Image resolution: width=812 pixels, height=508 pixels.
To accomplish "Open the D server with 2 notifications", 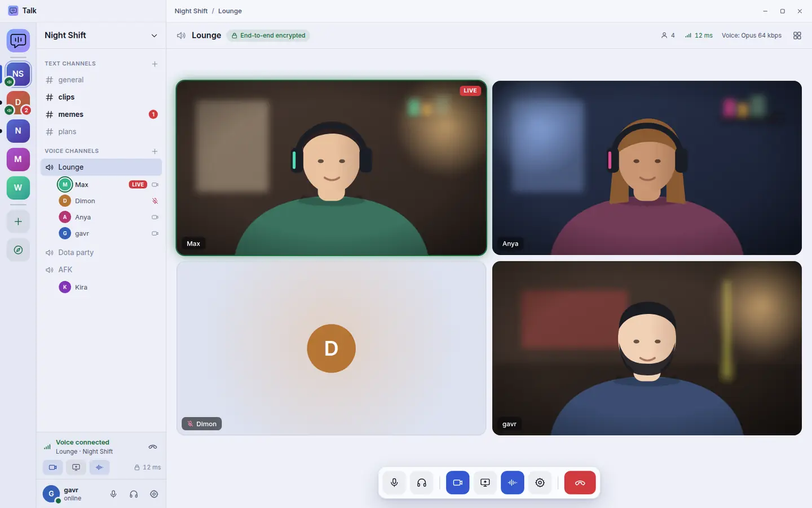I will (x=18, y=102).
